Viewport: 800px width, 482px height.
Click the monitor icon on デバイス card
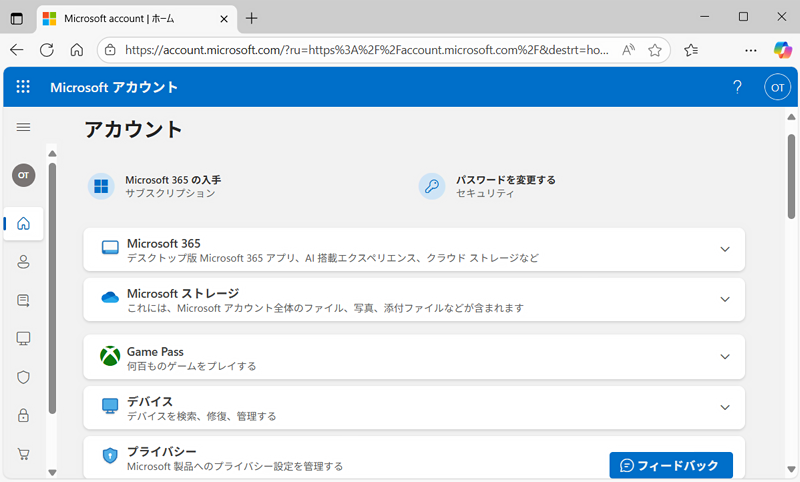(x=110, y=406)
